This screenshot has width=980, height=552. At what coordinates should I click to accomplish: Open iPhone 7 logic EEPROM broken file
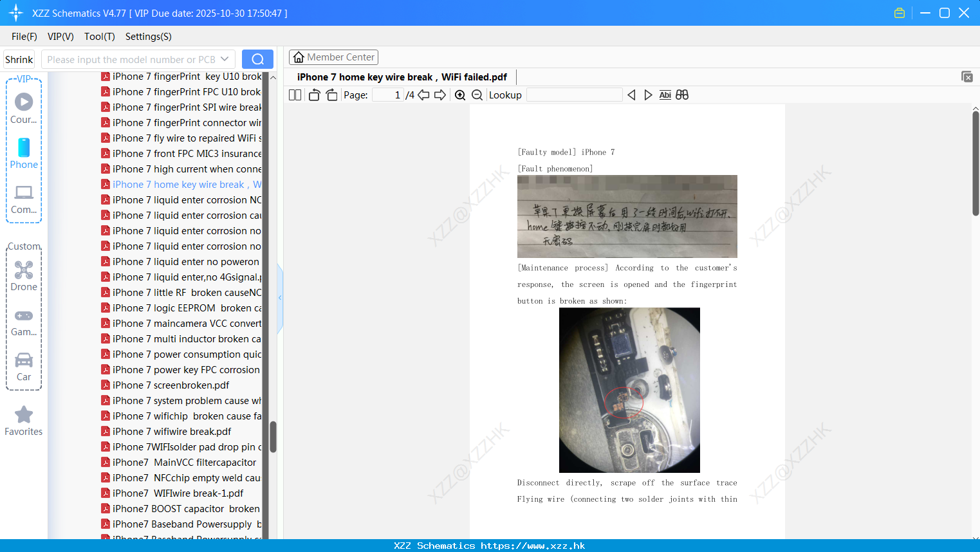(181, 308)
